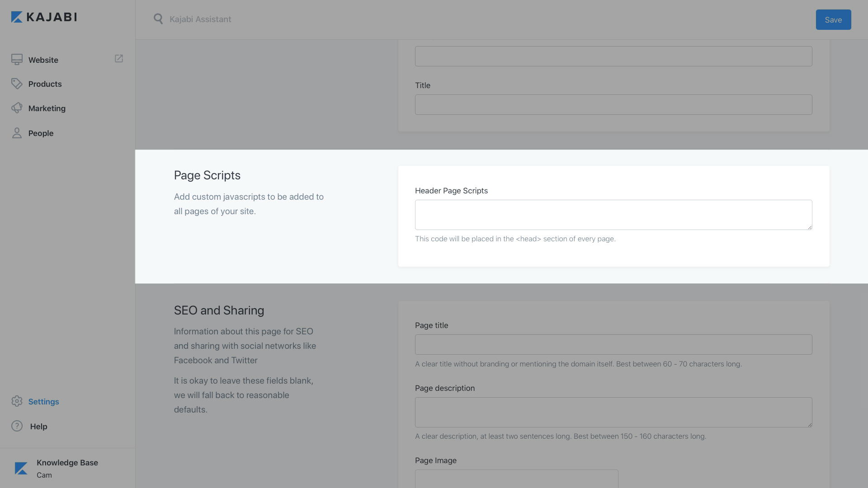Open the Products menu item
The height and width of the screenshot is (488, 868).
pyautogui.click(x=45, y=84)
